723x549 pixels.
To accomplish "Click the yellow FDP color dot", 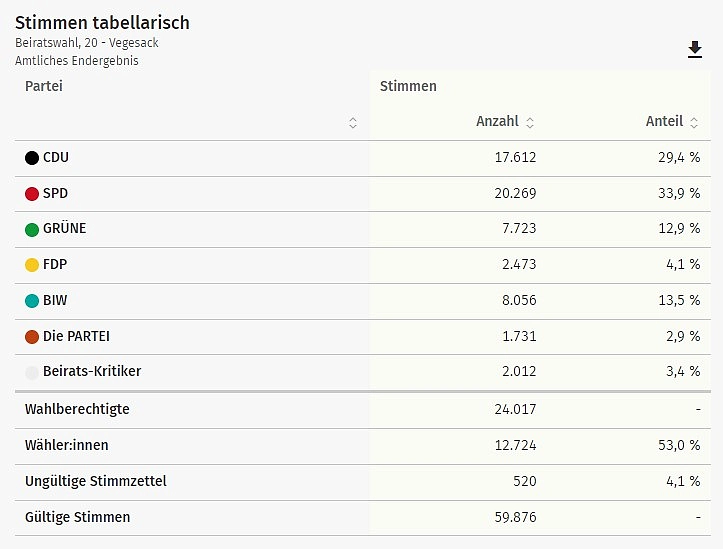I will (32, 265).
